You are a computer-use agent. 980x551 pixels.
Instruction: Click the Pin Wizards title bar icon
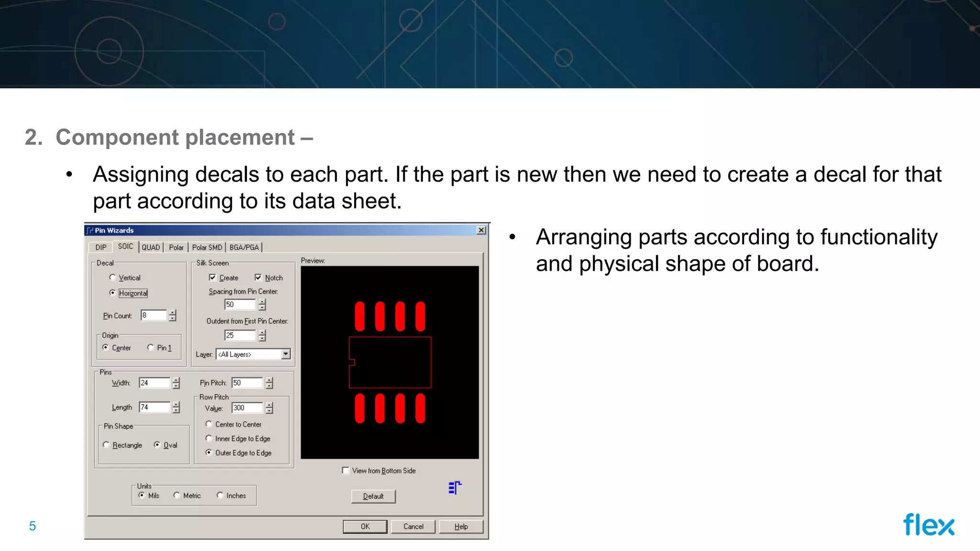tap(89, 231)
